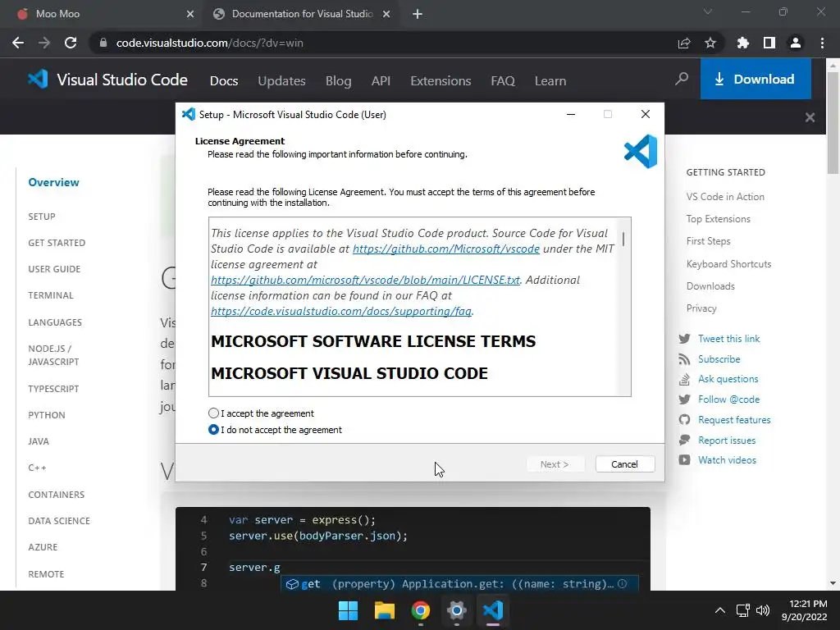Click the Visual Studio Code site logo
This screenshot has width=840, height=630.
point(107,80)
